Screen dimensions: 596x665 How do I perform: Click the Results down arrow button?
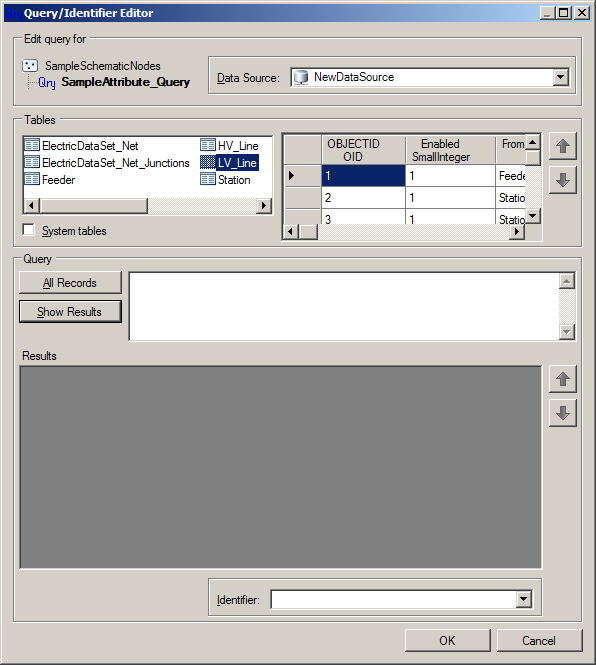point(563,413)
